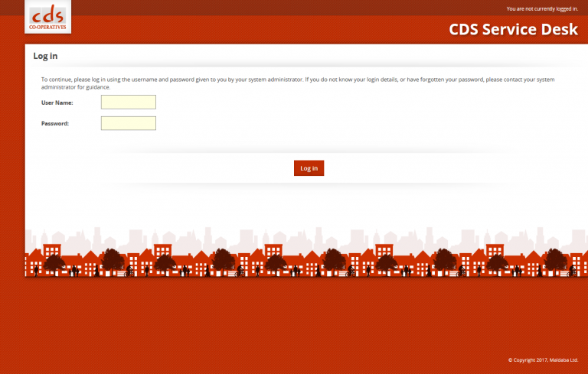Click the CDS Co-operatives logo
Viewport: 588px width, 374px height.
pos(48,18)
